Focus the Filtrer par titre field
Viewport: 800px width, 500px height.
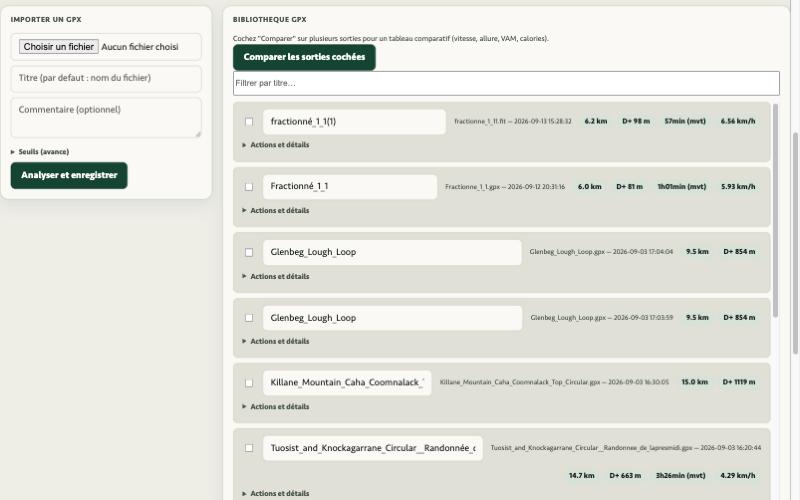click(506, 83)
